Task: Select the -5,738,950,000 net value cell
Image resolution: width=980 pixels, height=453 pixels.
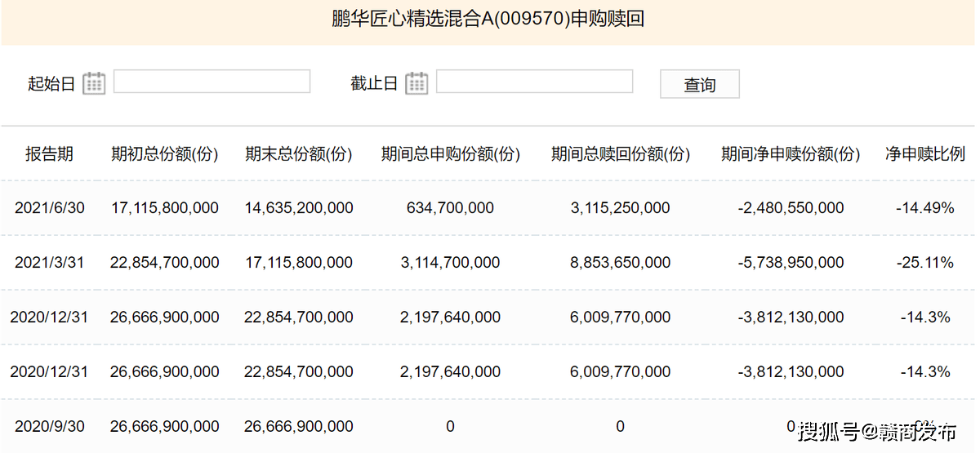Action: click(x=791, y=263)
